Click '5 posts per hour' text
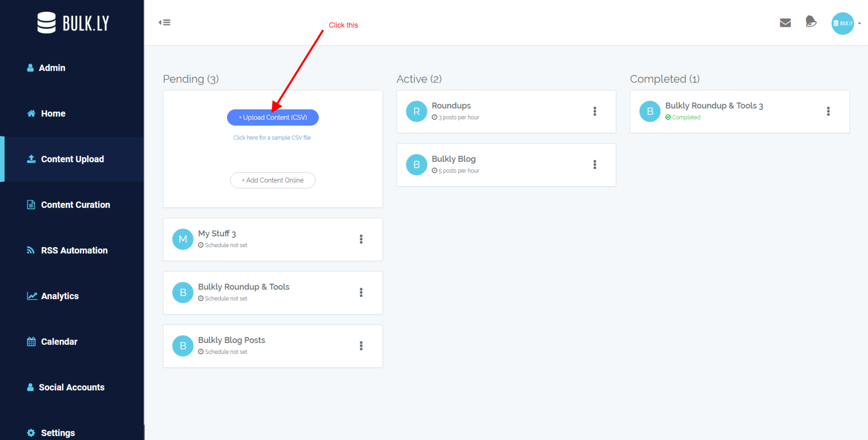Screen dimensions: 868x440 [459, 171]
